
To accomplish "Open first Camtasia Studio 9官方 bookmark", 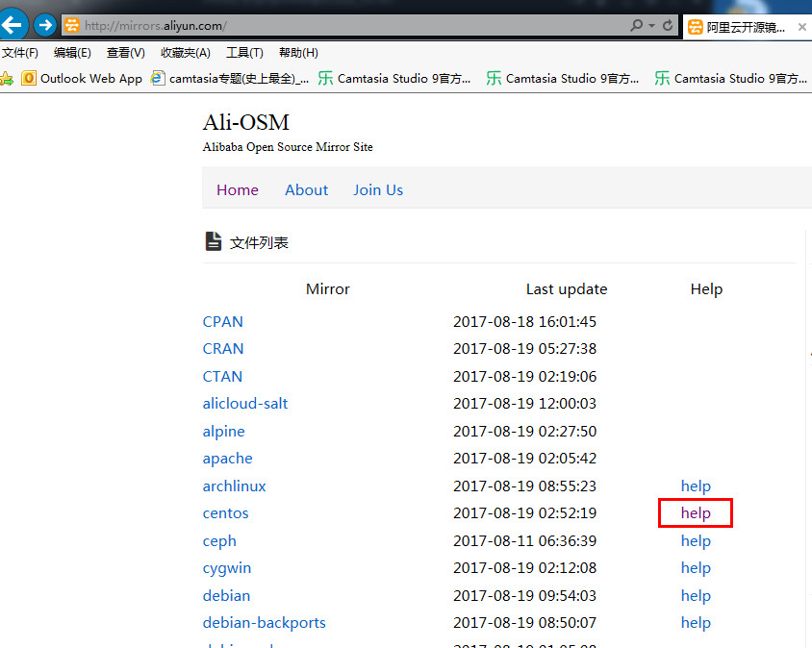I will [394, 79].
